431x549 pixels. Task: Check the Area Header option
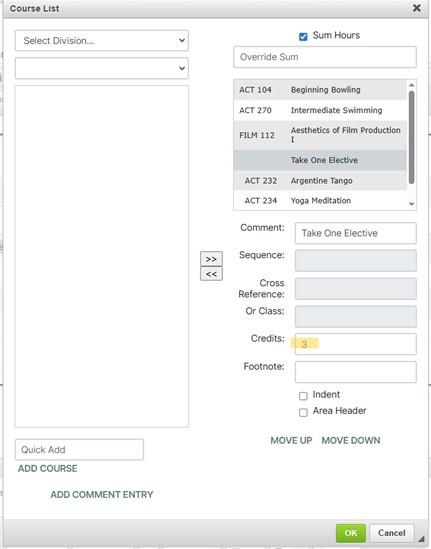click(303, 412)
